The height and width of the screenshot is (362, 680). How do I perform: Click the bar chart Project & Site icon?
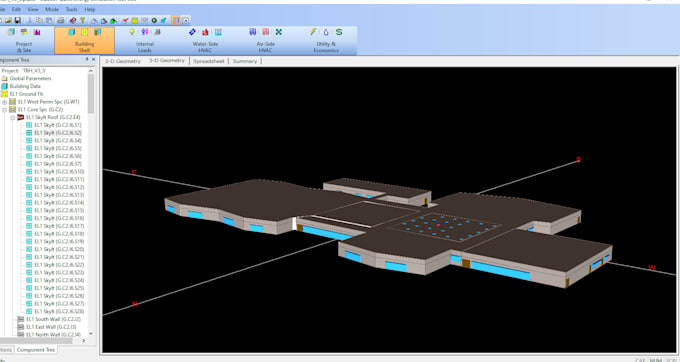tap(37, 32)
